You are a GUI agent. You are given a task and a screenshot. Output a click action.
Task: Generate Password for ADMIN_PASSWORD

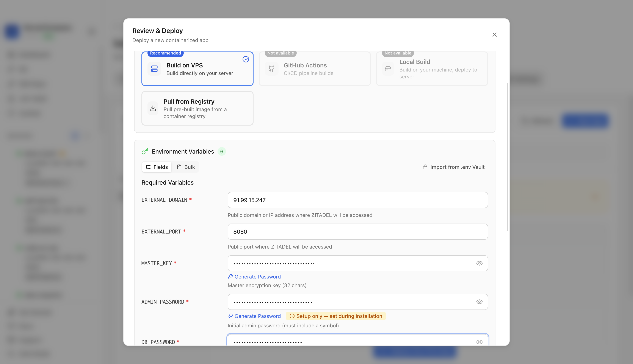tap(254, 316)
